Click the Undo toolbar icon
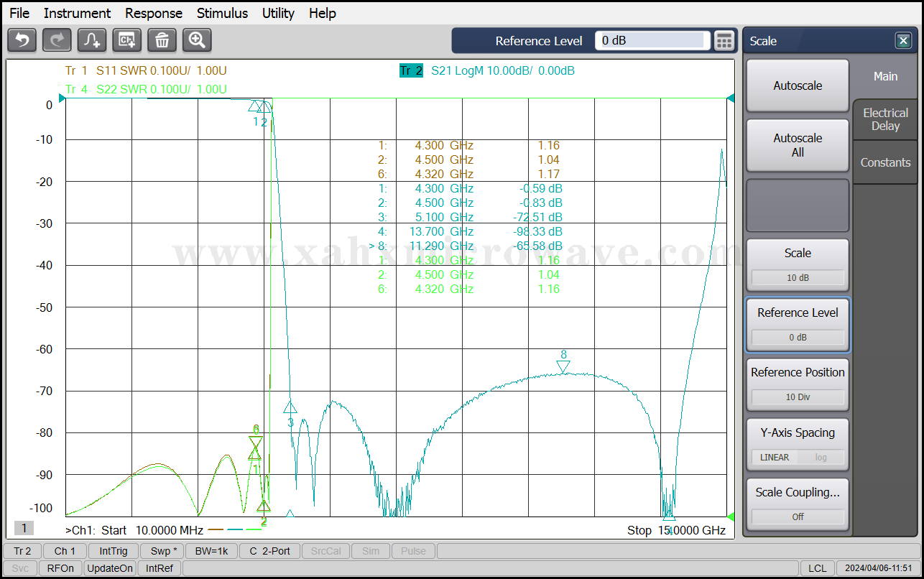Screen dimensions: 924x579 (x=22, y=40)
